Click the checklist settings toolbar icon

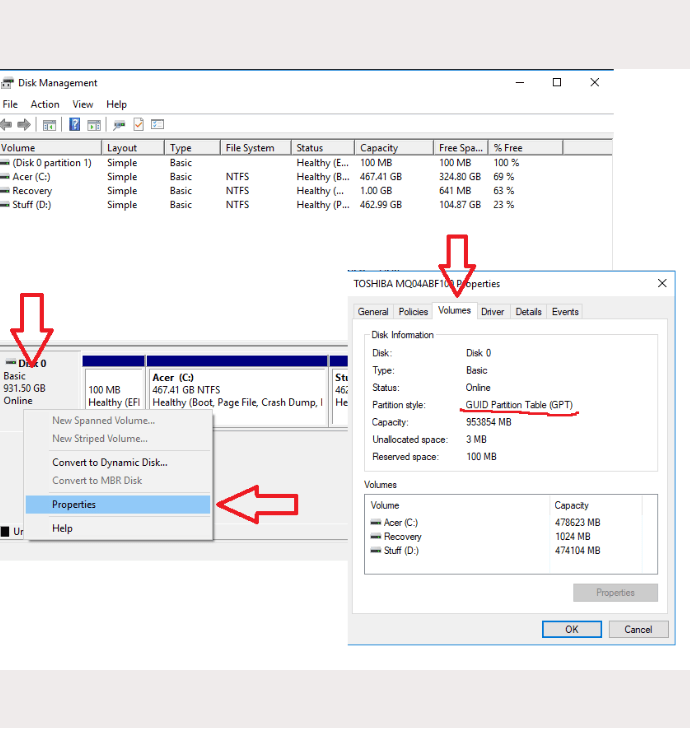pos(157,124)
